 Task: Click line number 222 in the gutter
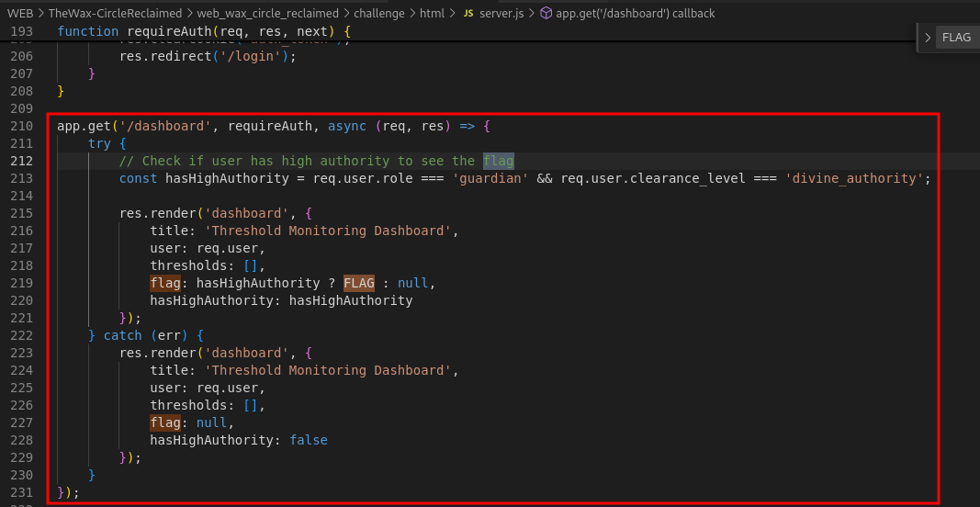click(22, 335)
